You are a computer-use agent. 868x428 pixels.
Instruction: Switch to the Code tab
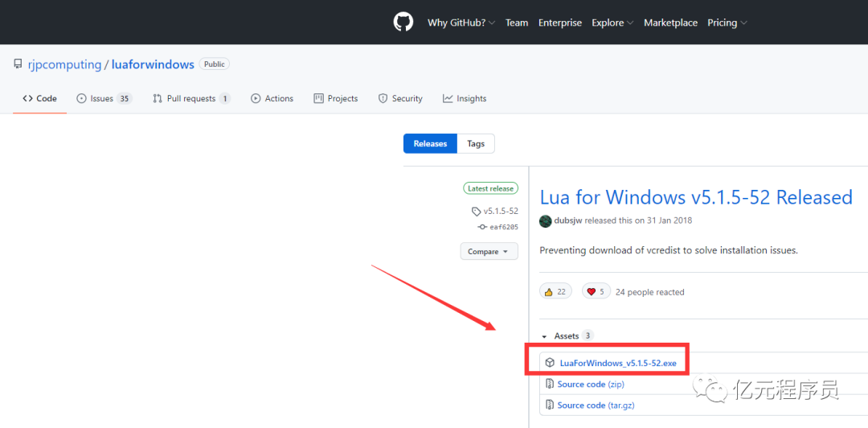click(40, 98)
